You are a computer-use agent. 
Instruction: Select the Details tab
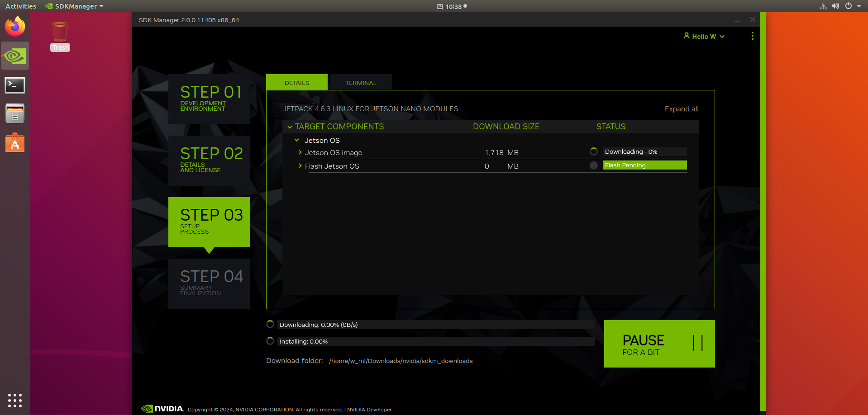297,83
